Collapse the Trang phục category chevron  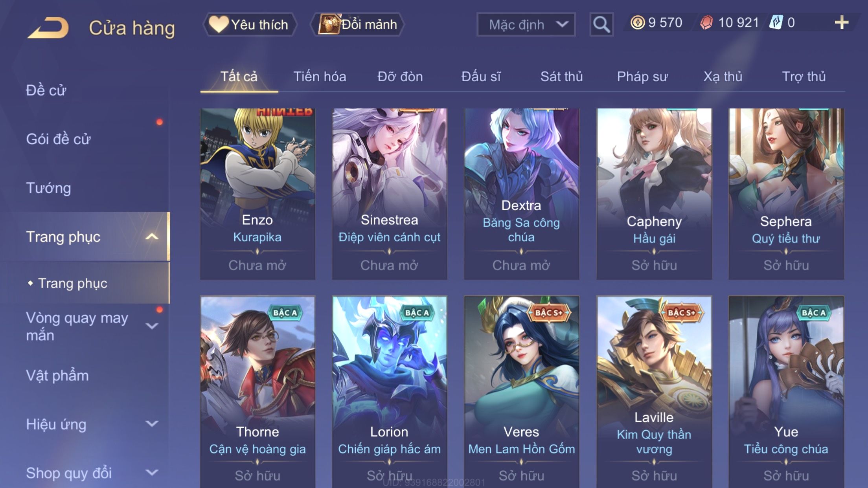[152, 237]
